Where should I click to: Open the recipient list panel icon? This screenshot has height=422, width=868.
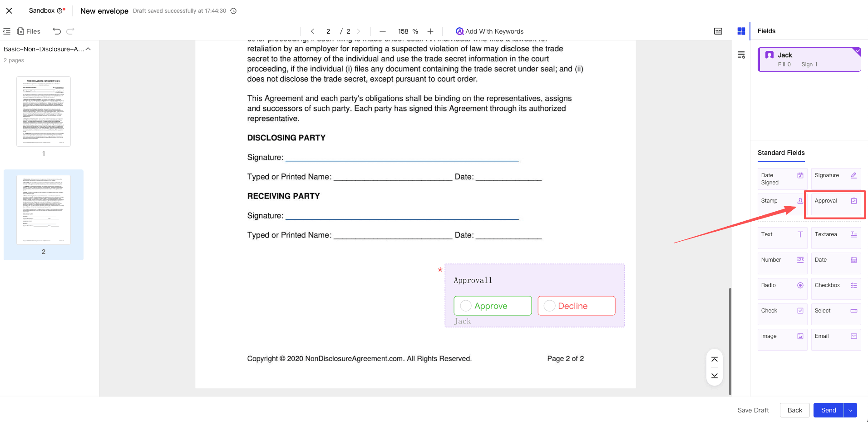click(x=741, y=55)
